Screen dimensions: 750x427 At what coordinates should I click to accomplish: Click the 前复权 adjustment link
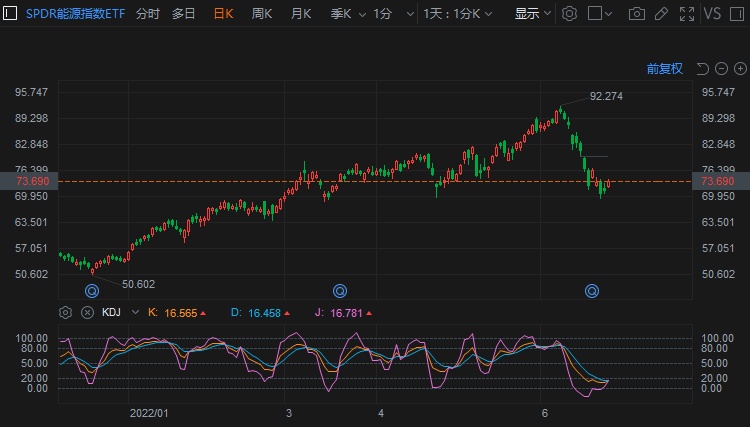[664, 69]
